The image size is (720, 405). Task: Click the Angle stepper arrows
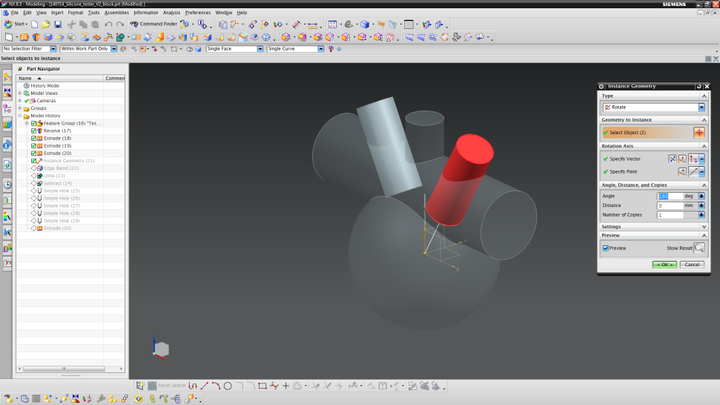(701, 196)
